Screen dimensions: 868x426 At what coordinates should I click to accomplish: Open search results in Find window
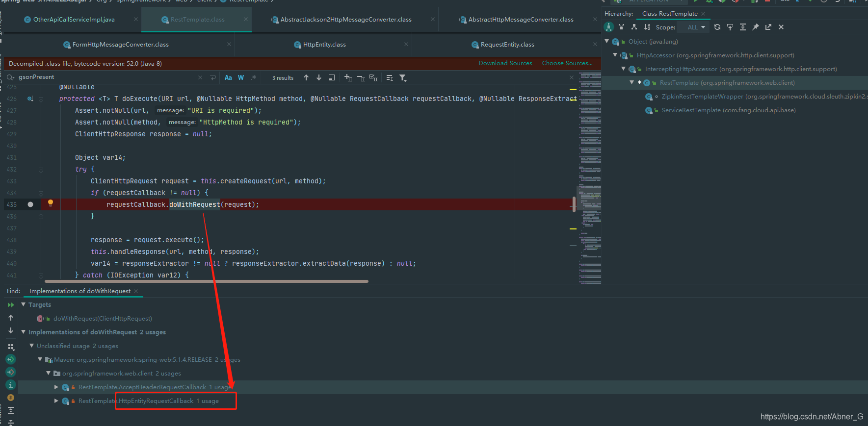[332, 77]
